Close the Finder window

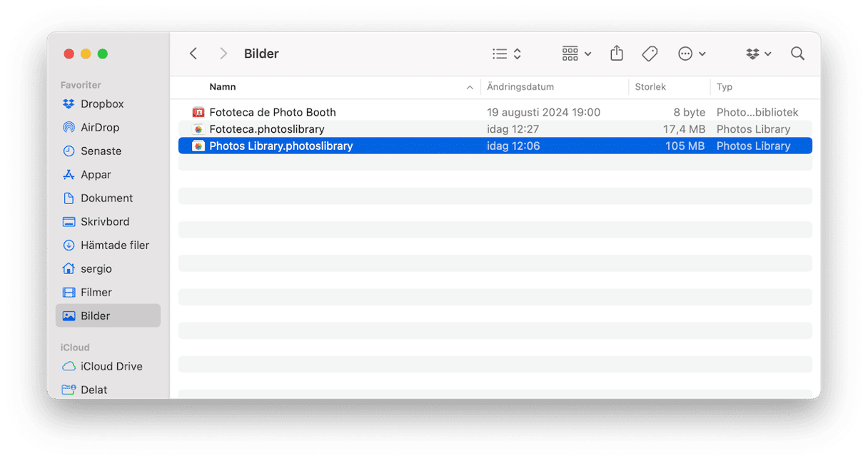pos(69,54)
